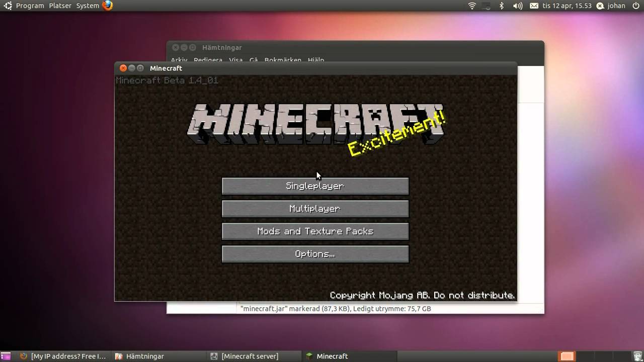Image resolution: width=644 pixels, height=362 pixels.
Task: Maximize the Minecraft window
Action: (140, 68)
